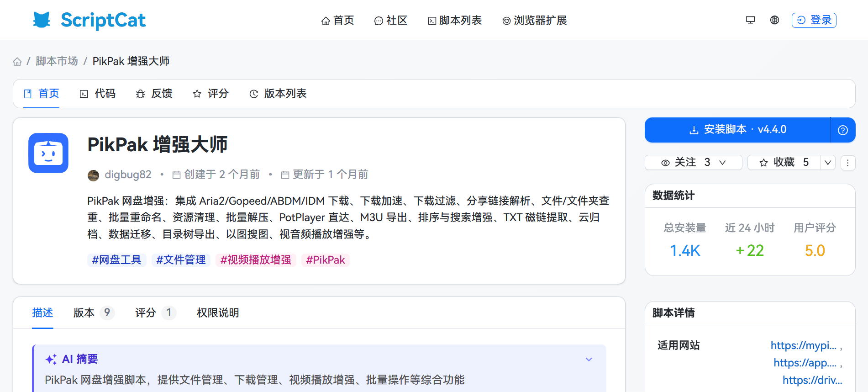Click the 5.0 user rating value
Image resolution: width=868 pixels, height=392 pixels.
coord(815,251)
